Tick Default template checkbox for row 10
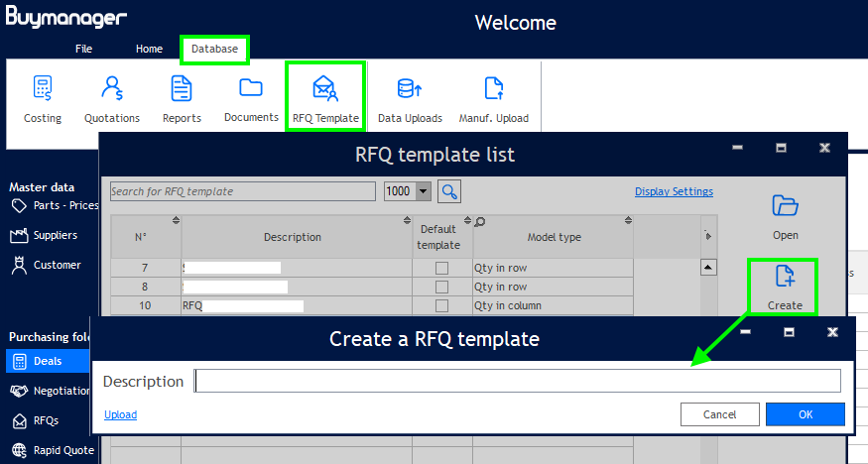Image resolution: width=868 pixels, height=464 pixels. (x=441, y=305)
